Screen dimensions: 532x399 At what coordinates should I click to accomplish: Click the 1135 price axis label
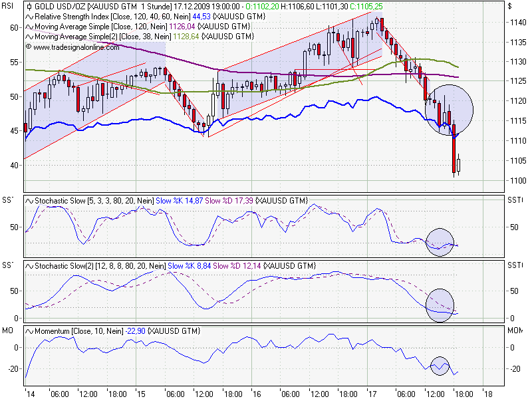pyautogui.click(x=519, y=43)
